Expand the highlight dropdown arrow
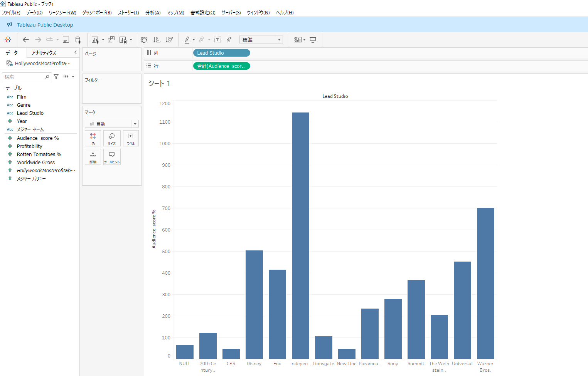This screenshot has height=376, width=588. tap(194, 40)
